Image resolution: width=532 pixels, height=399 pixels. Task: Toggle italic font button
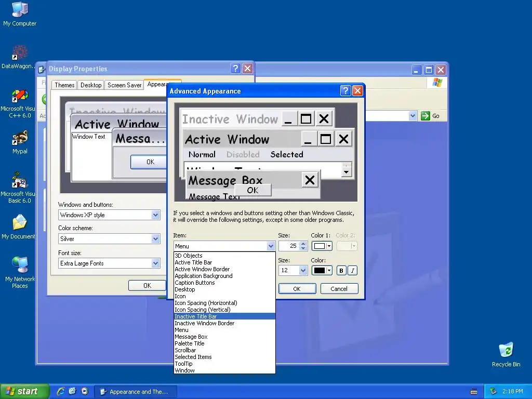click(353, 270)
